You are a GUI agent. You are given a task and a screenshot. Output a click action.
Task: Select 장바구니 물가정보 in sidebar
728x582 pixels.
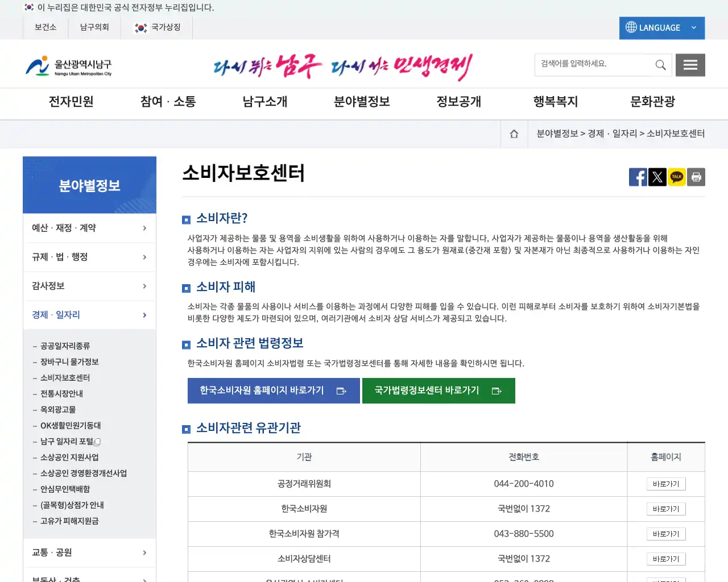(69, 362)
